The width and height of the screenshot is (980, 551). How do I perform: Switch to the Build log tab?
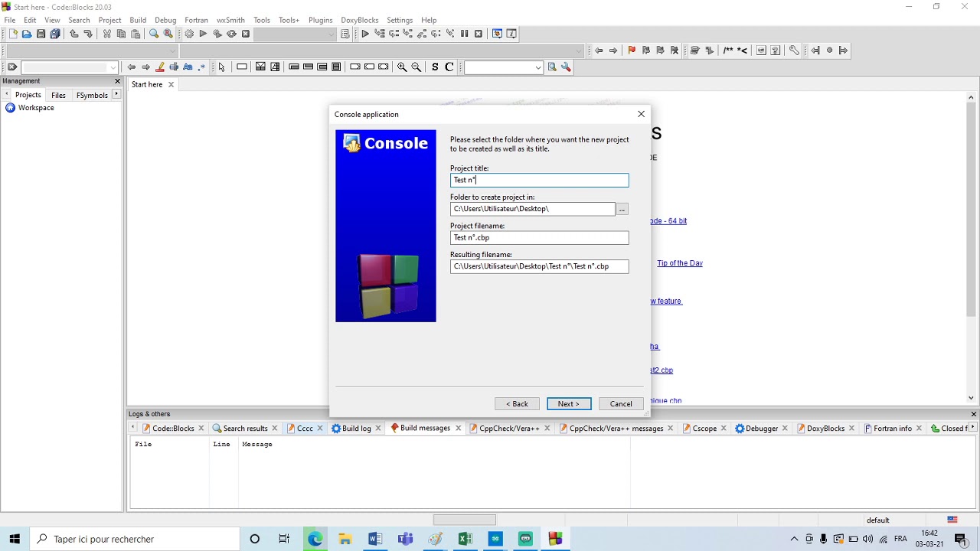point(356,429)
